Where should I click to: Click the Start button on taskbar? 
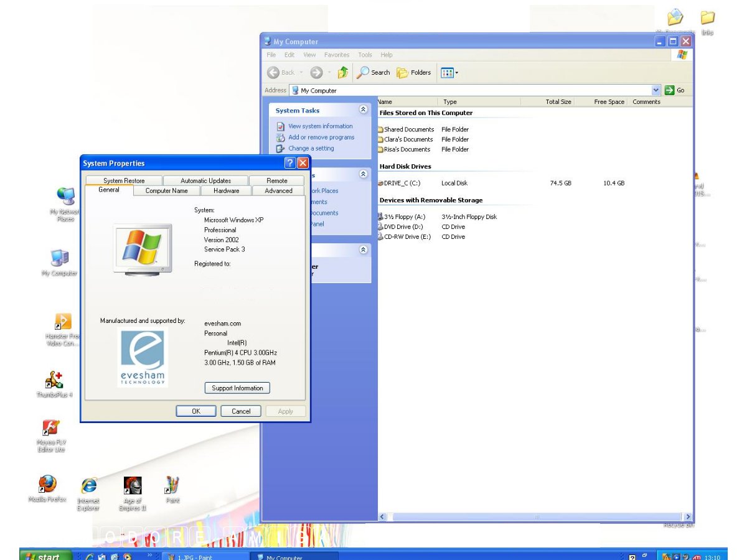click(45, 556)
